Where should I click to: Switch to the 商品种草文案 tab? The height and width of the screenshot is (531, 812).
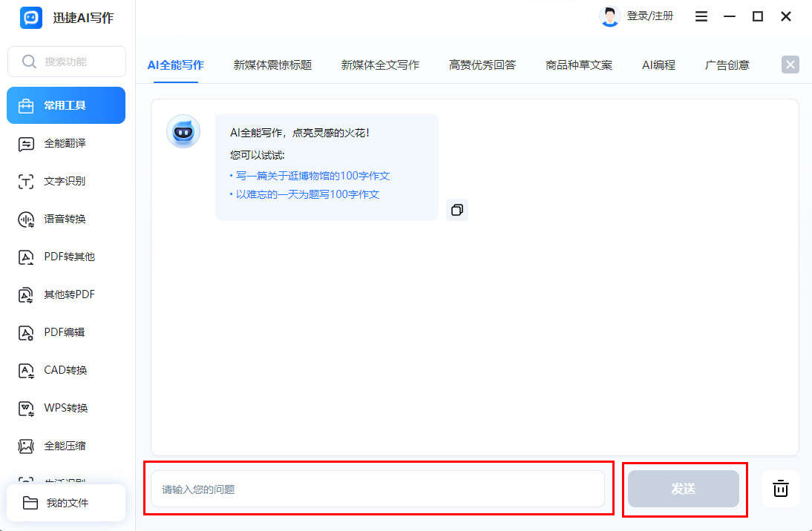coord(579,65)
